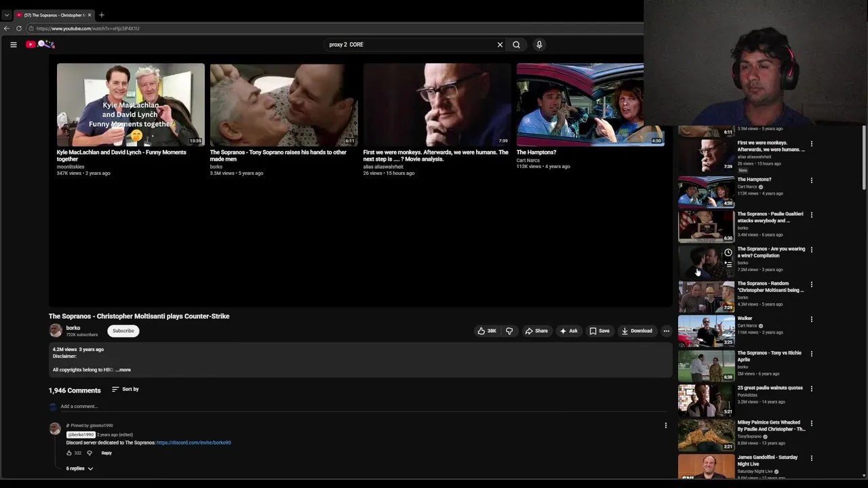The height and width of the screenshot is (488, 868).
Task: Open the borko channel name link
Action: (73, 328)
